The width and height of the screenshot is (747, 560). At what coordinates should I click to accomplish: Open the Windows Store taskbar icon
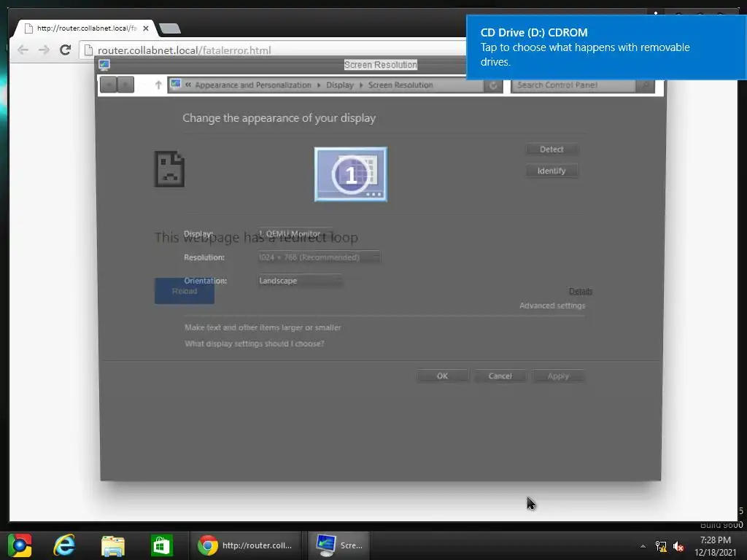pyautogui.click(x=161, y=545)
